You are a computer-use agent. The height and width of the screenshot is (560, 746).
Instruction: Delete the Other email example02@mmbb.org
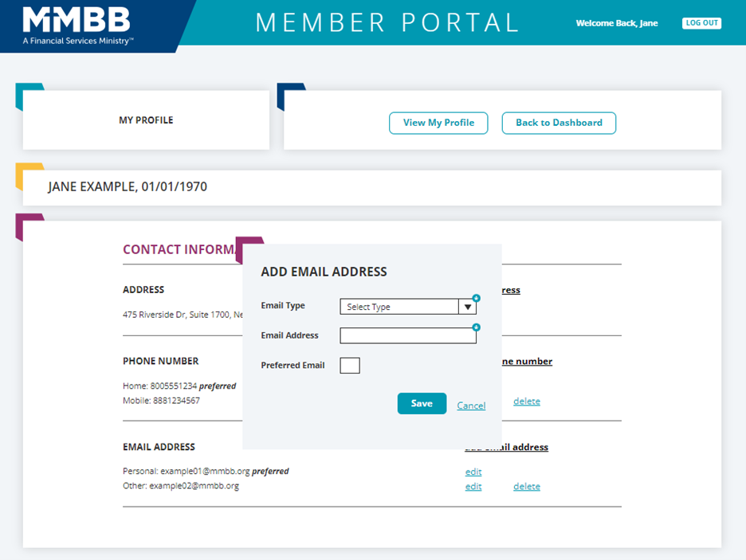pyautogui.click(x=526, y=487)
